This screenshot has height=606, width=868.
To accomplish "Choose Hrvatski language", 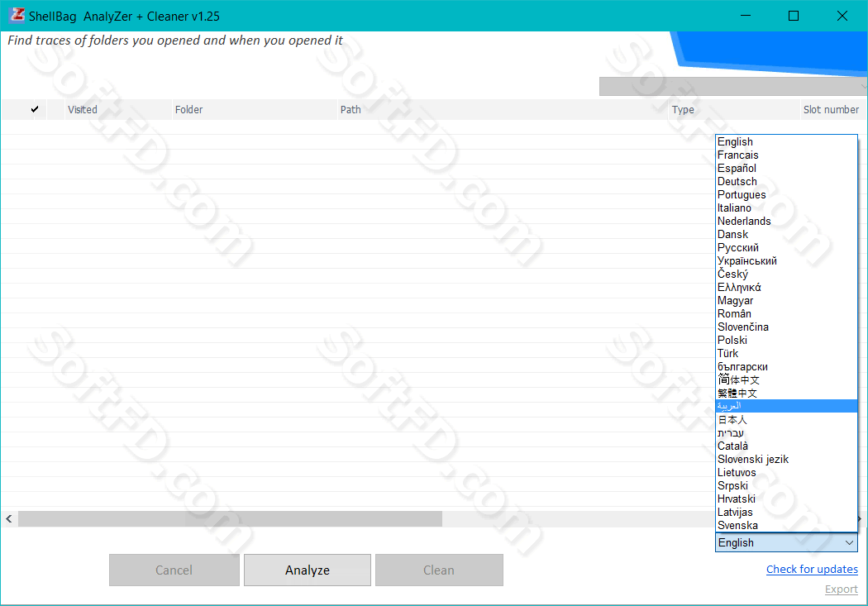I will coord(786,499).
